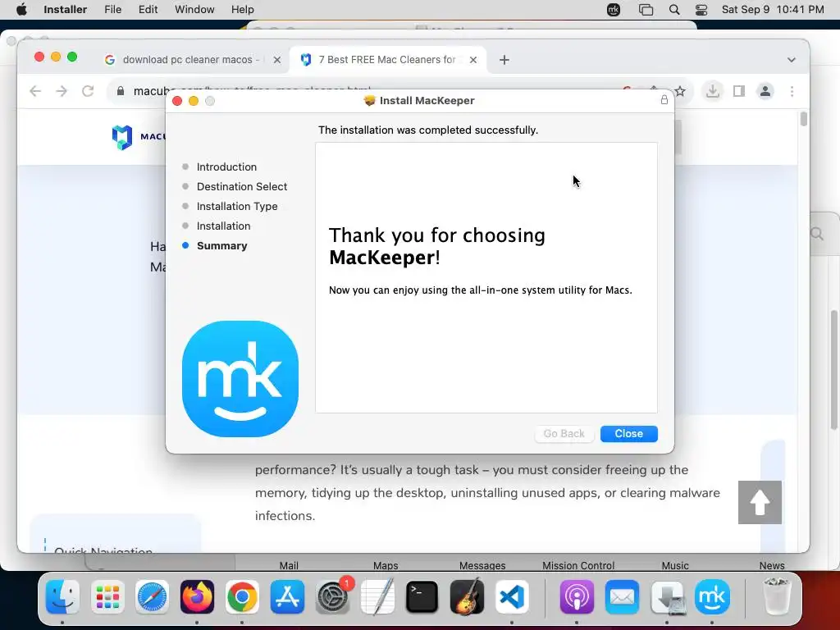840x630 pixels.
Task: Click the date and time in menu bar
Action: click(x=773, y=10)
